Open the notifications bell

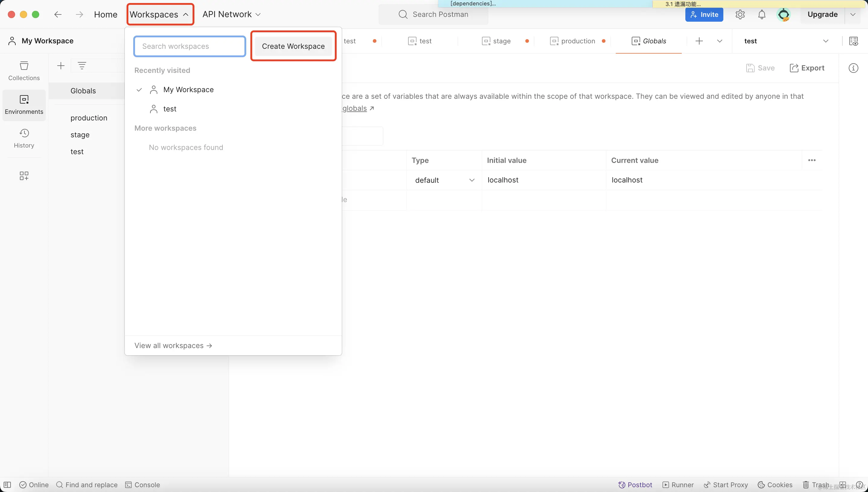(762, 14)
